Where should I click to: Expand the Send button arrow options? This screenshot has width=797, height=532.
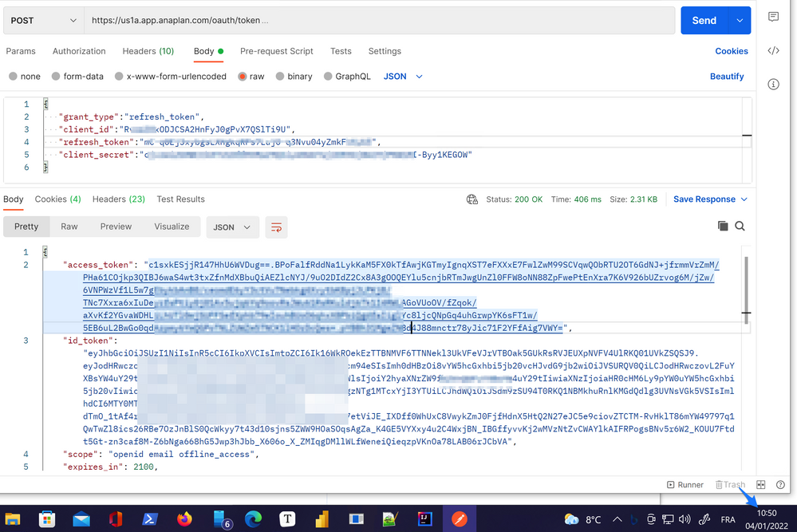point(740,20)
